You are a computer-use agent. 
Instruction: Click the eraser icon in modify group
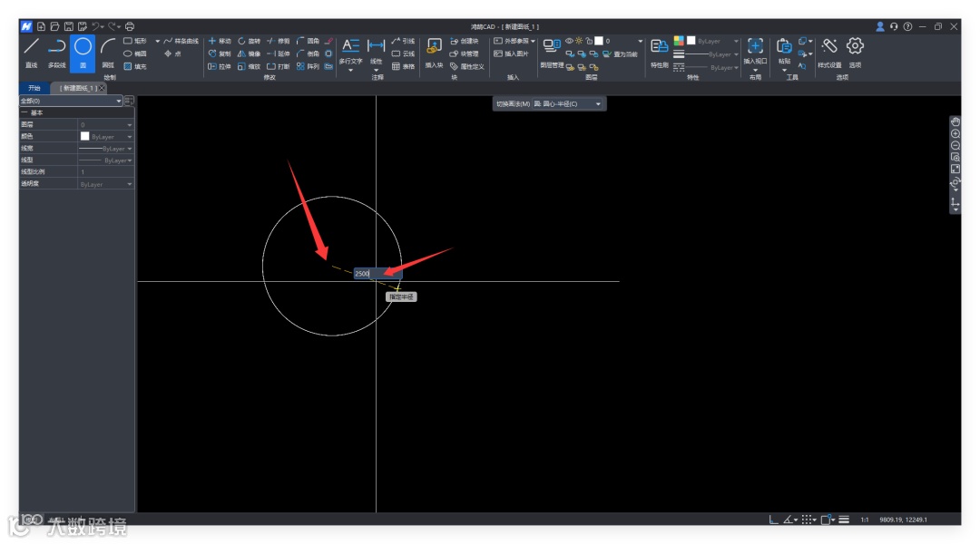click(328, 41)
